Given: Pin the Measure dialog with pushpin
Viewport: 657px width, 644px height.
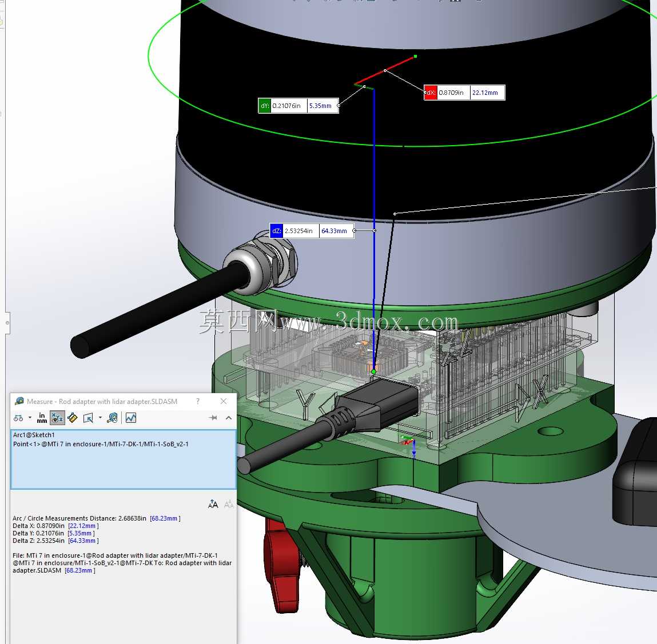Looking at the screenshot, I should (x=213, y=418).
